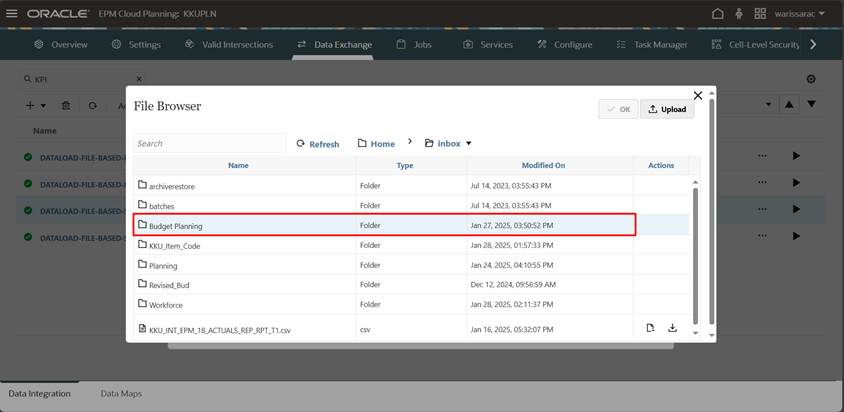
Task: Open the gear settings icon on page
Action: 811,79
